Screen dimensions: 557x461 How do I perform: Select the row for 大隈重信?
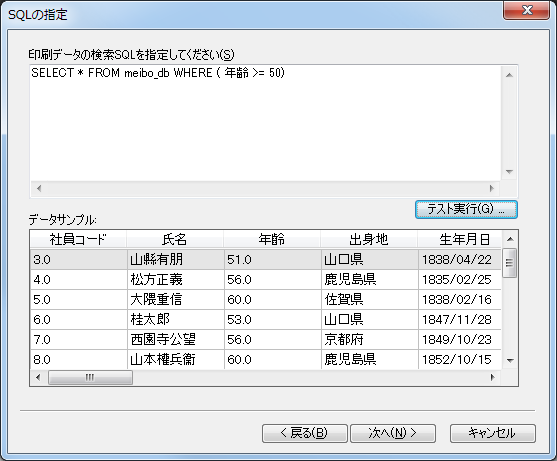click(x=266, y=299)
